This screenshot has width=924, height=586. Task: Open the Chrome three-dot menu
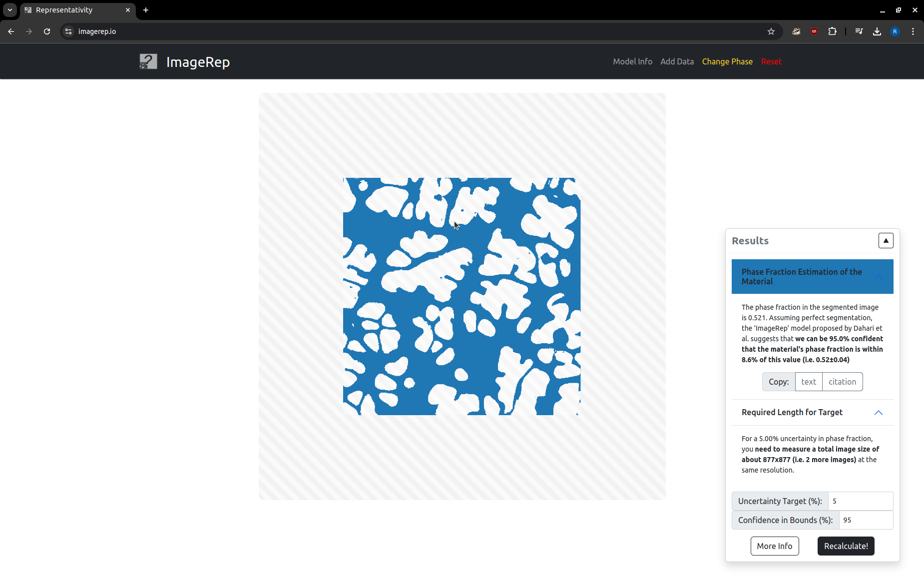(913, 31)
